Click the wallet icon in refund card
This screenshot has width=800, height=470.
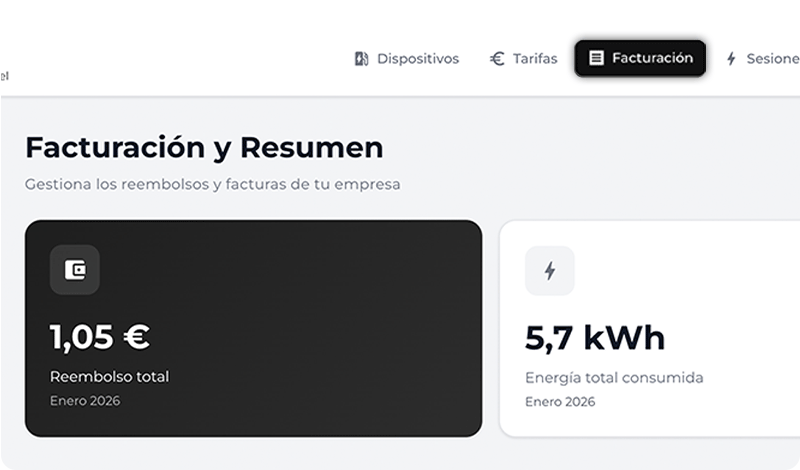pyautogui.click(x=75, y=269)
